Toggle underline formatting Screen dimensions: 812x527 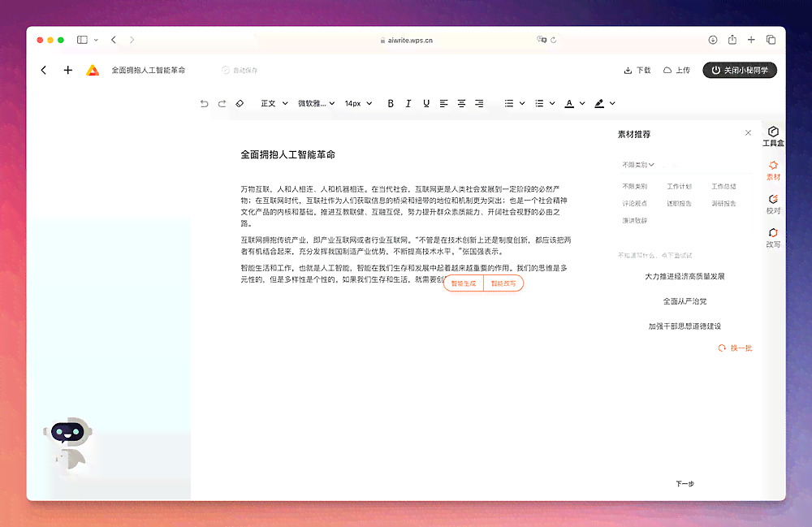425,104
